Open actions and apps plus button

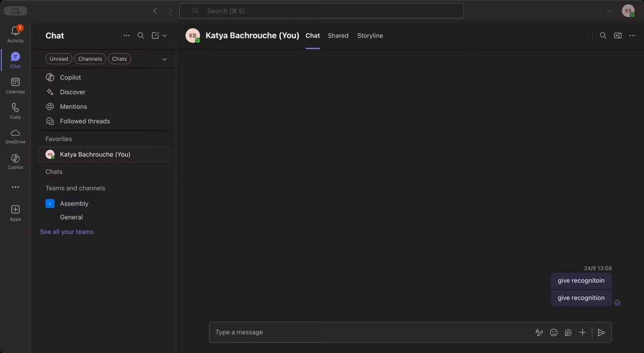(583, 332)
